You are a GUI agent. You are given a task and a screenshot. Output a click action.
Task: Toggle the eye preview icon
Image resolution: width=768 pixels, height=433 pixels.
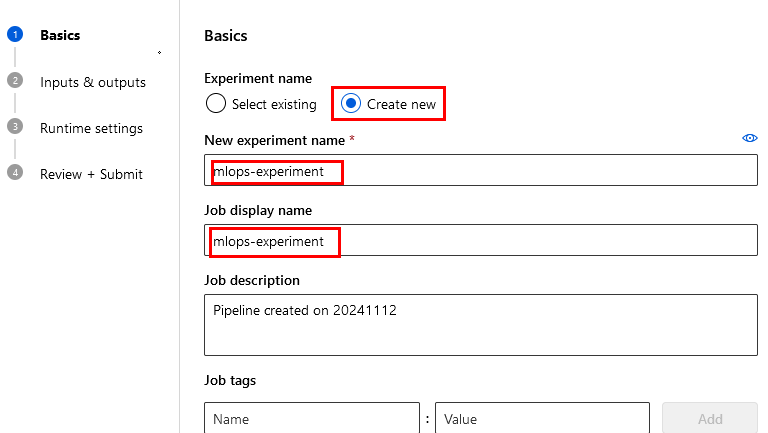click(x=749, y=139)
